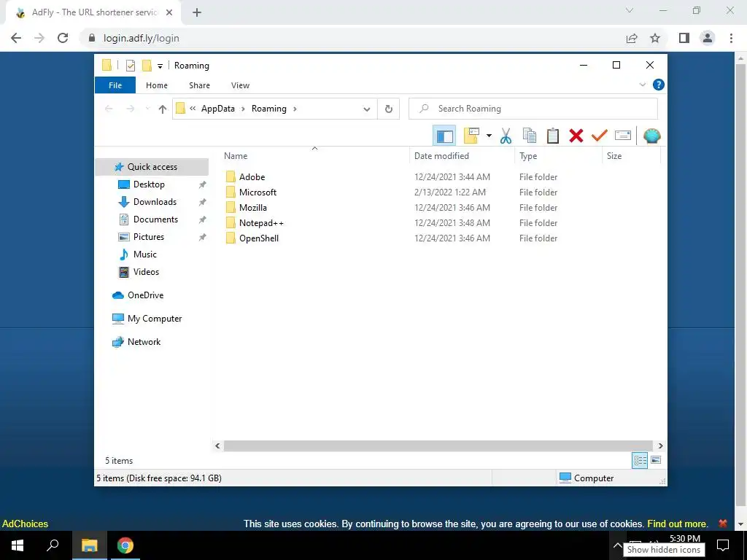
Task: Open Pictures in the navigation pane
Action: pyautogui.click(x=149, y=237)
